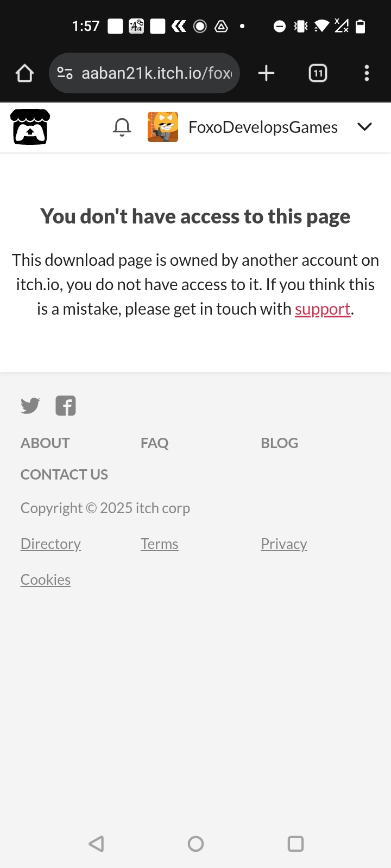Open the notifications bell
Image resolution: width=391 pixels, height=868 pixels.
click(122, 127)
